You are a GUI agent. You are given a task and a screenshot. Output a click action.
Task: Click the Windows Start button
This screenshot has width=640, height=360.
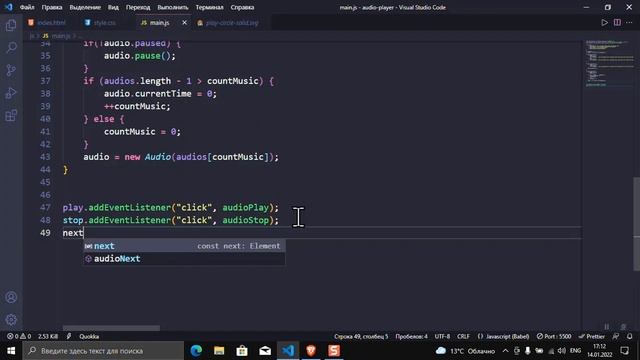click(11, 351)
